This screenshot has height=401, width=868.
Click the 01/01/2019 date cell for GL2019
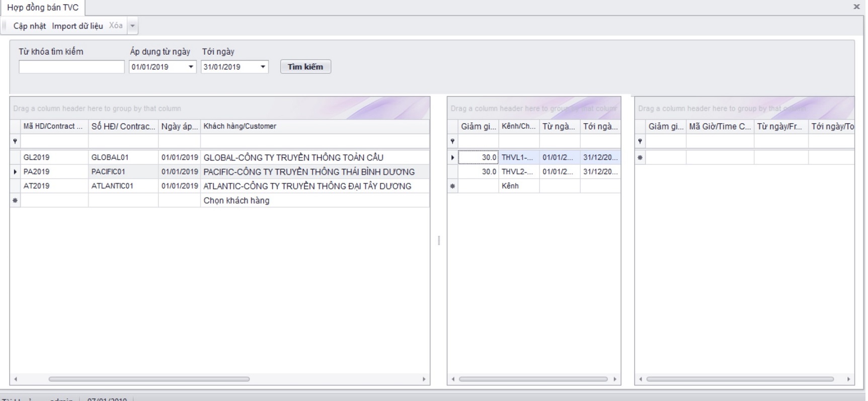(x=180, y=157)
